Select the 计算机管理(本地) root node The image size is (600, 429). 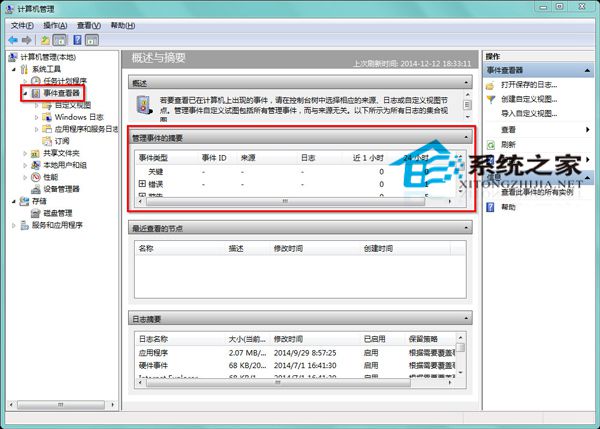pyautogui.click(x=48, y=57)
